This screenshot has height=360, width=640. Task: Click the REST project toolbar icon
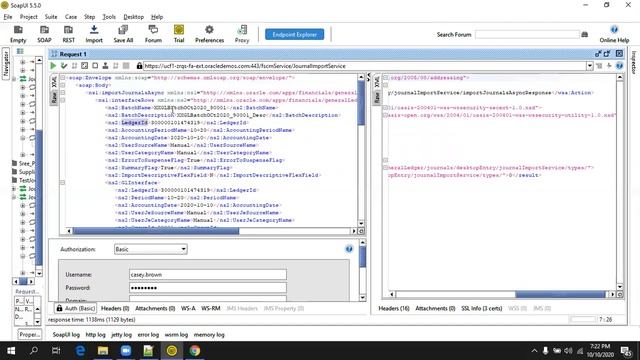coord(69,34)
